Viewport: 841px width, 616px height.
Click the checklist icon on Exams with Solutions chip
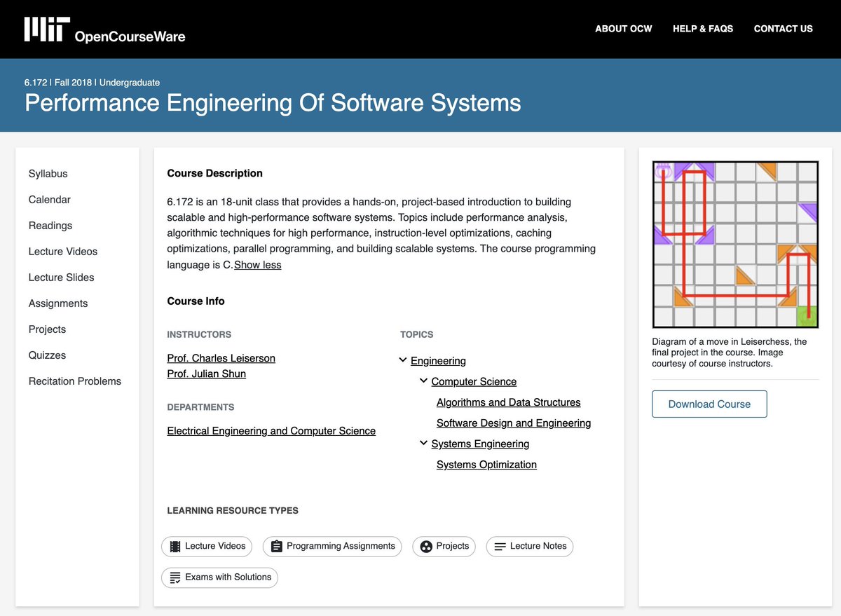(175, 577)
